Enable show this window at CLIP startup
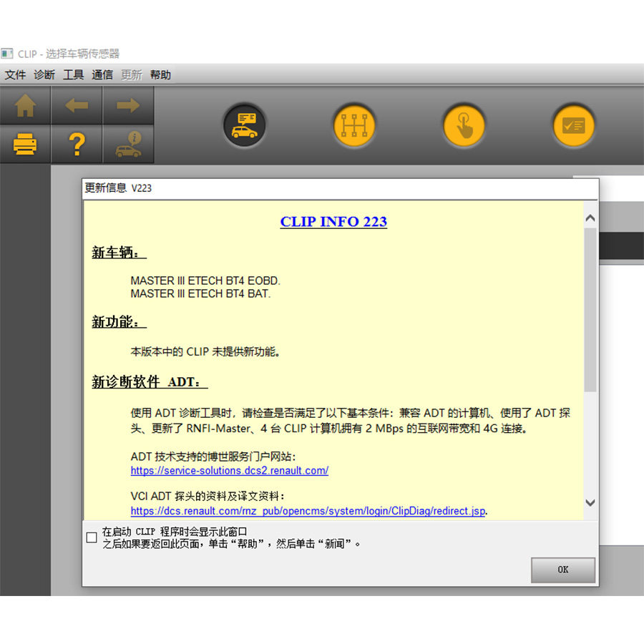The width and height of the screenshot is (644, 644). click(x=91, y=537)
